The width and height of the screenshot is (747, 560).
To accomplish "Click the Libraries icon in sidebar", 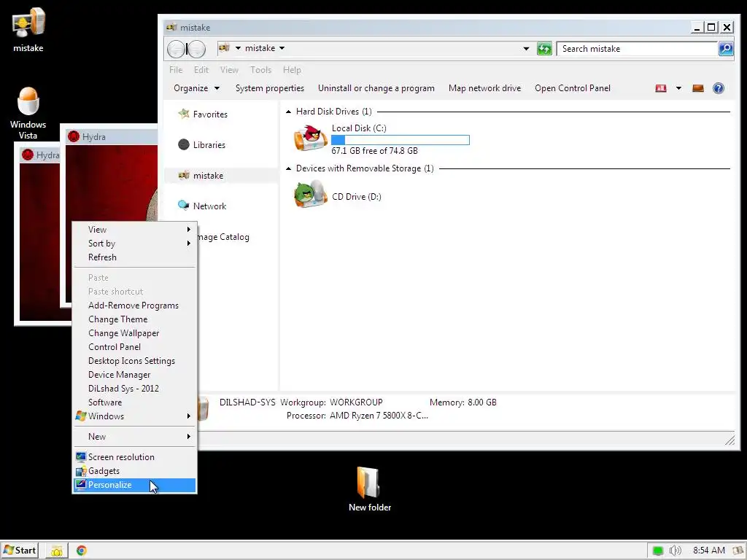I will [183, 144].
